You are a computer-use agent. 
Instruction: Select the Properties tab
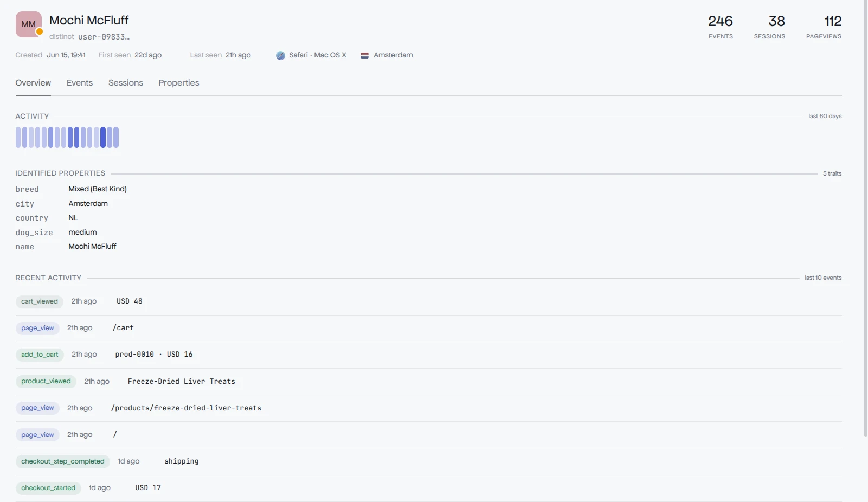pos(179,83)
